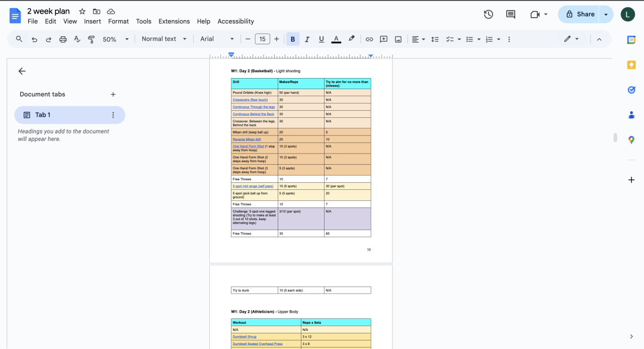Screen dimensions: 644x349
Task: Insert a link using the link icon
Action: click(369, 39)
